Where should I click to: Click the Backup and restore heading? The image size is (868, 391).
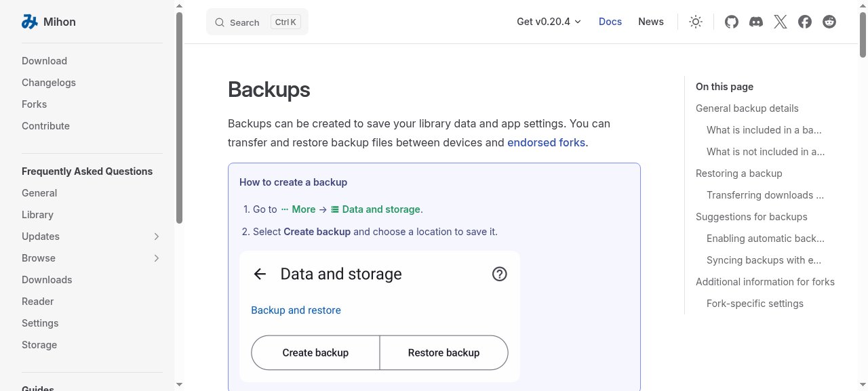(x=296, y=310)
